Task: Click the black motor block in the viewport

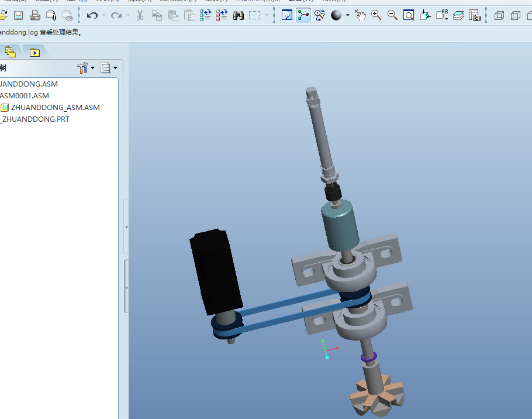Action: coord(216,272)
